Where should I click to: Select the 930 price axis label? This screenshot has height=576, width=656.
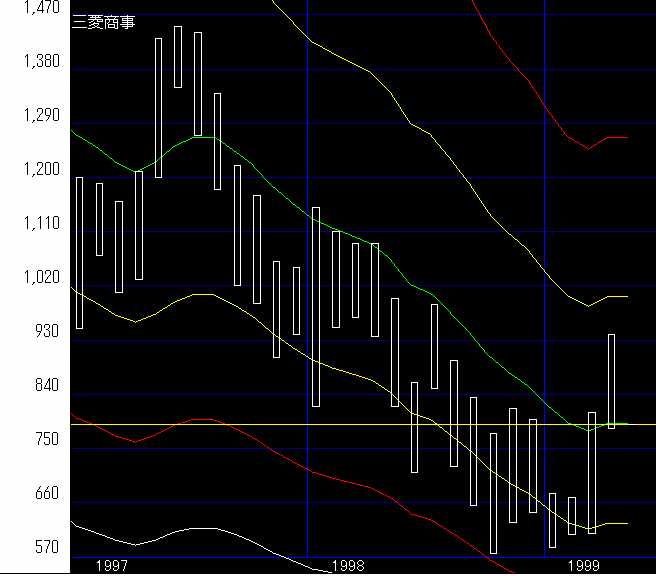[x=47, y=332]
